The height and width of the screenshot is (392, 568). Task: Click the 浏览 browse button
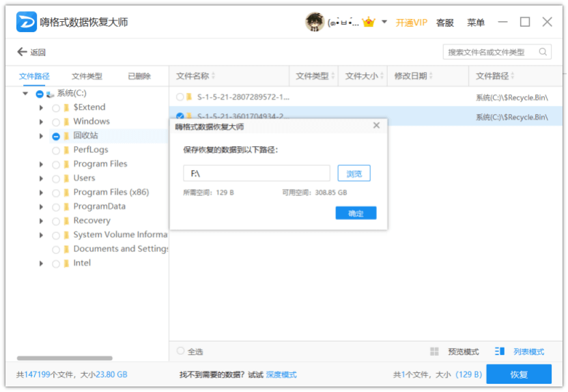tap(354, 173)
